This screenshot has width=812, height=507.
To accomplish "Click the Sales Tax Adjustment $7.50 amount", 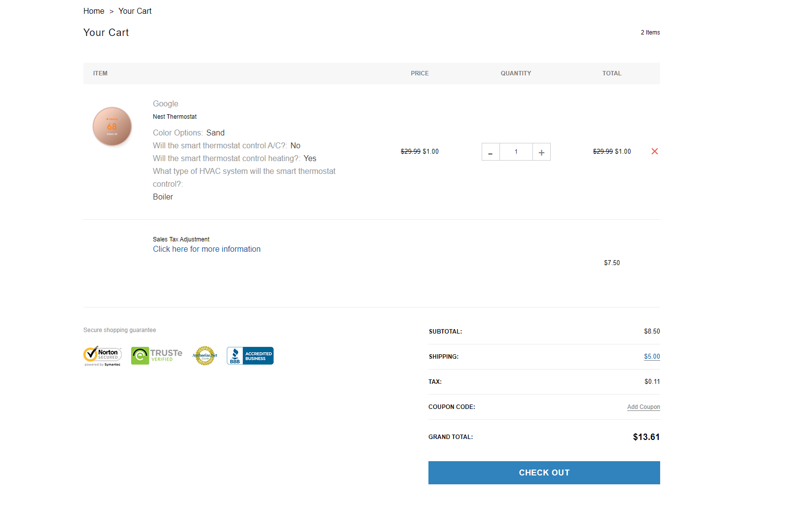I will pyautogui.click(x=612, y=263).
